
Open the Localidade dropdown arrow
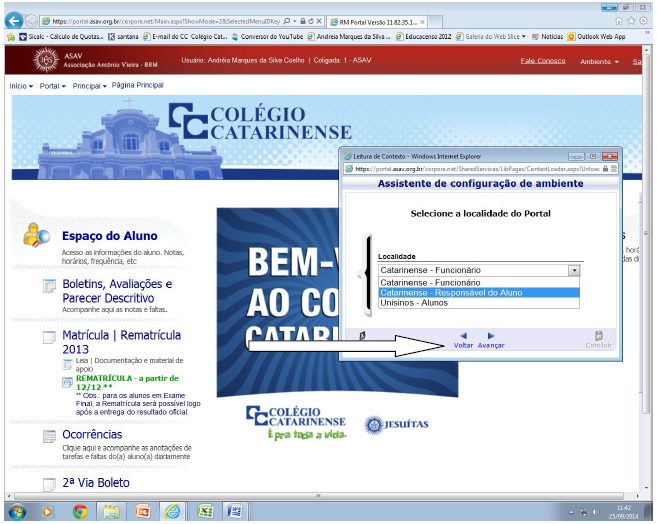pos(574,271)
